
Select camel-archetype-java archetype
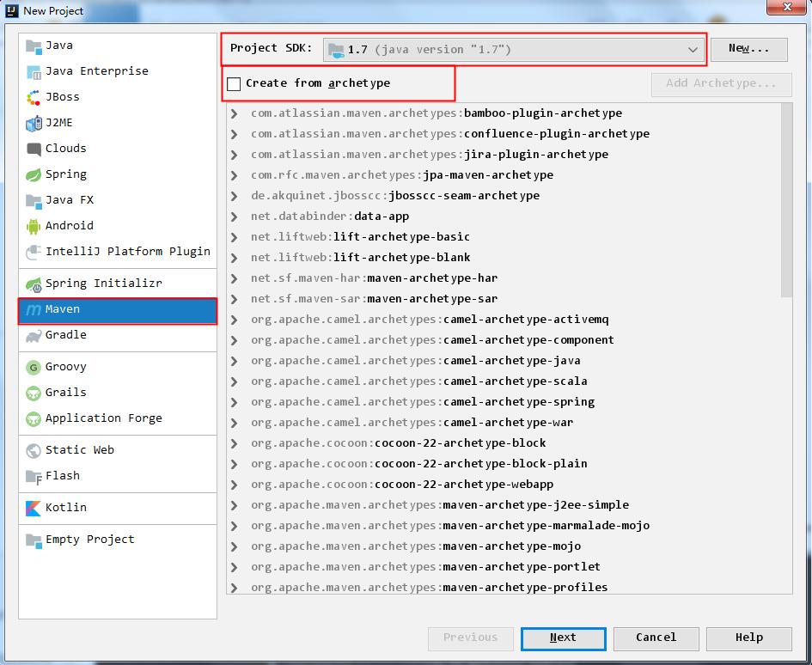tap(415, 361)
